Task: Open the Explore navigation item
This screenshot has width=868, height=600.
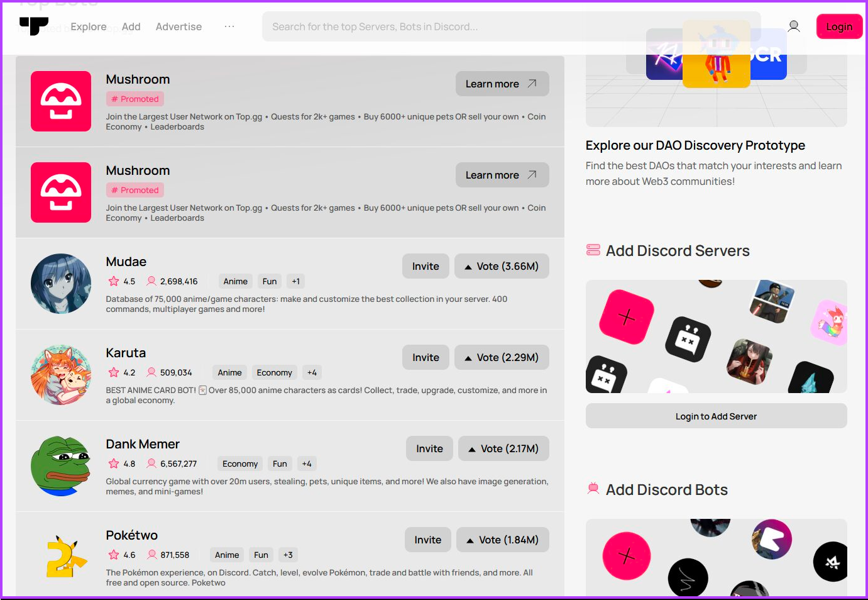Action: [x=89, y=26]
